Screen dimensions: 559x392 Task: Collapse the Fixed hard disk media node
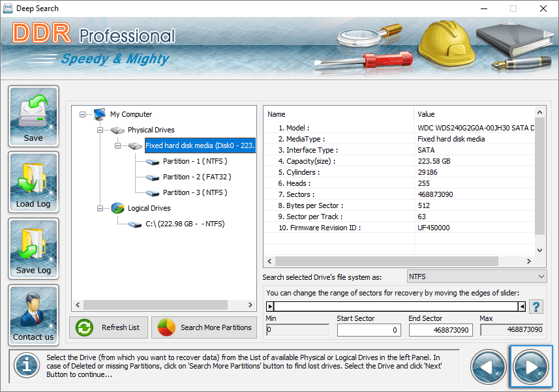tap(117, 145)
